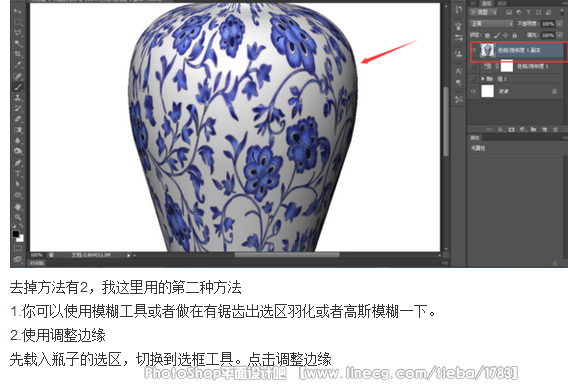
Task: Show the 组 1 group layer
Action: [x=473, y=79]
